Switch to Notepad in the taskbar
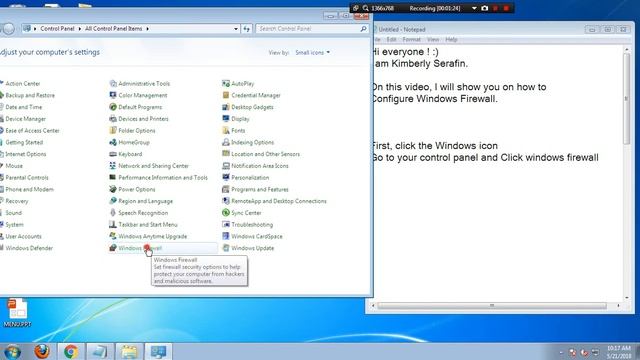 (99, 352)
